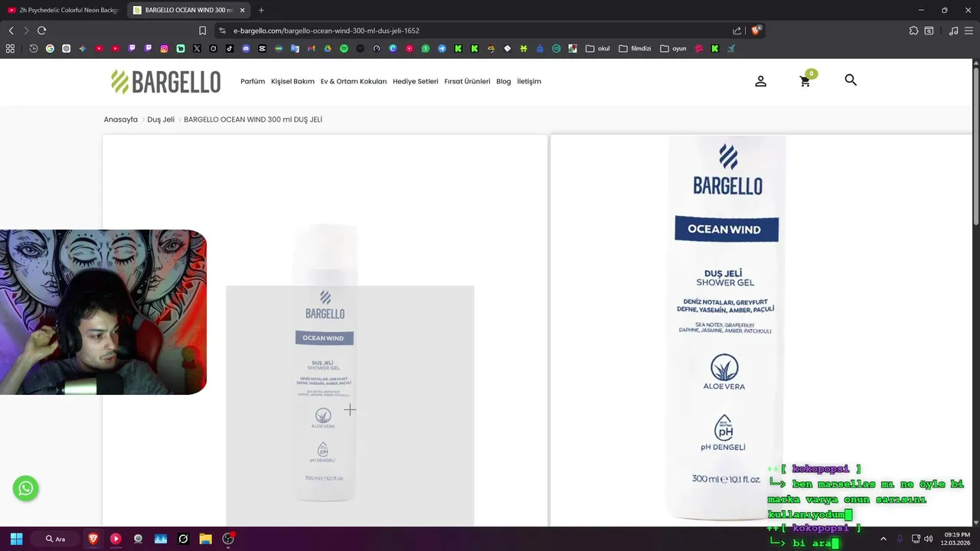Open the Parfüm menu

click(253, 81)
